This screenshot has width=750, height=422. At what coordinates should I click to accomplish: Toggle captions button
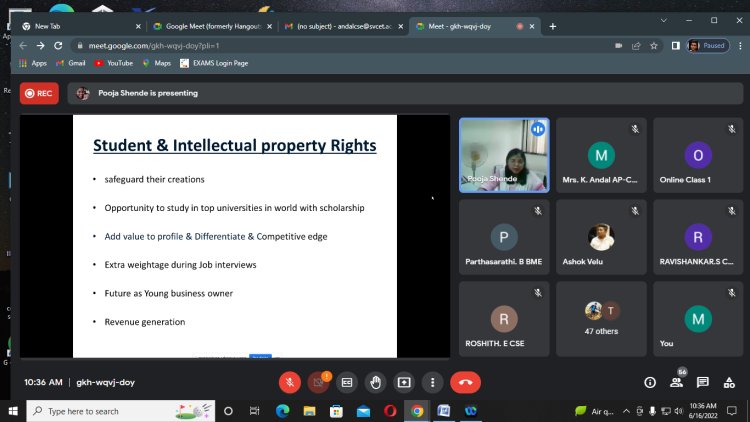point(347,382)
